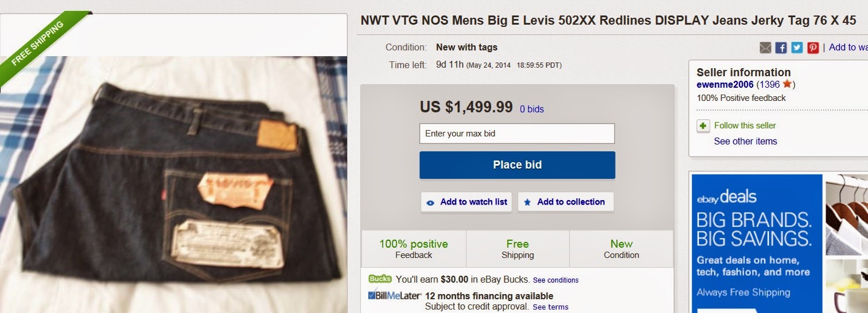Pin this item using the Pinterest icon

tap(813, 48)
